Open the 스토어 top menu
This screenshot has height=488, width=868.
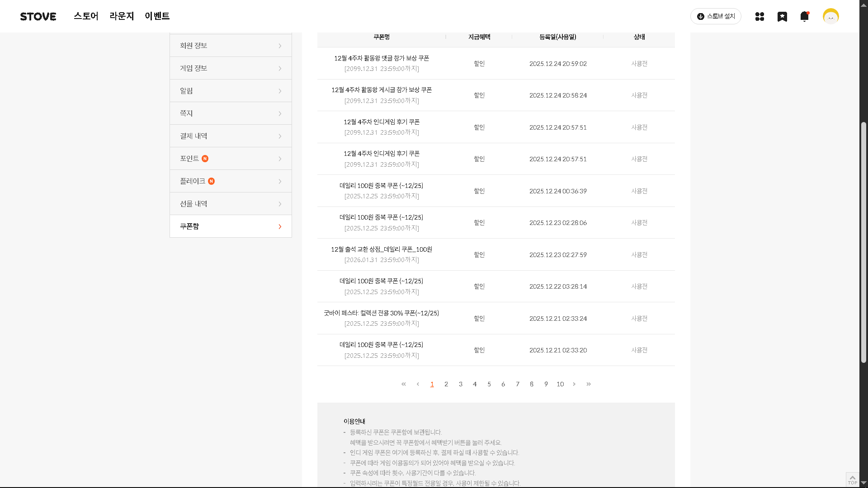click(x=86, y=16)
